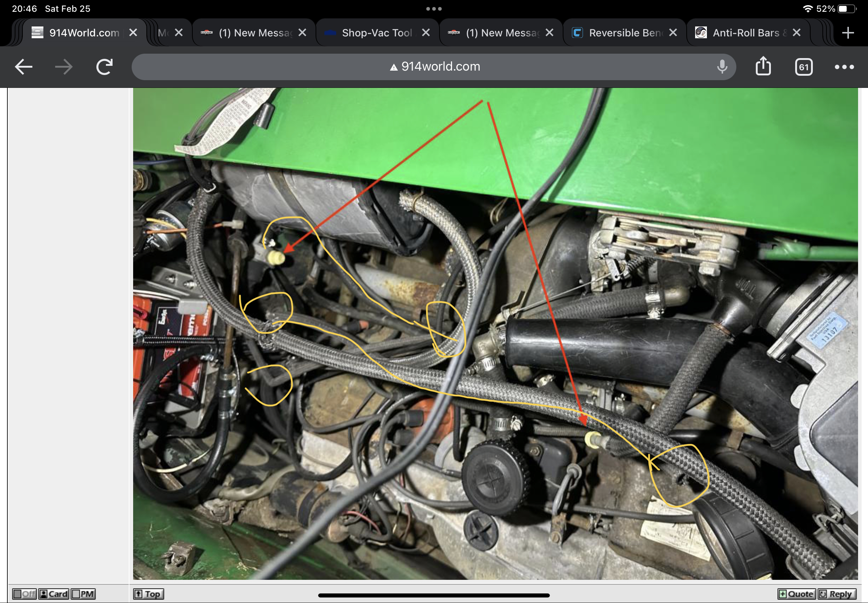Open the browser three-dot menu
This screenshot has height=603, width=868.
click(x=844, y=67)
